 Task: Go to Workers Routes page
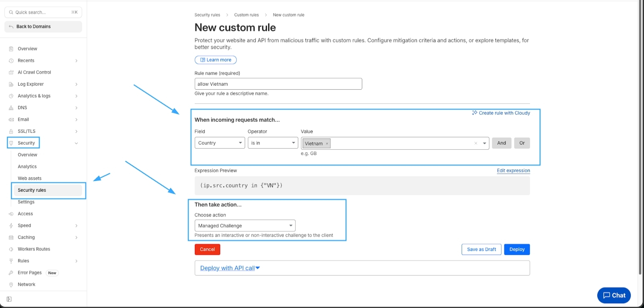point(34,249)
